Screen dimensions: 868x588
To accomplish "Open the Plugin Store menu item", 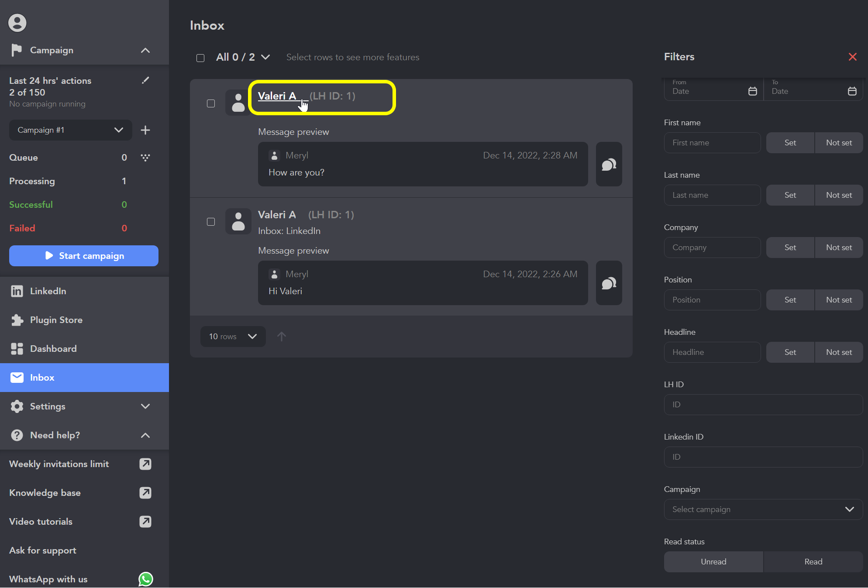I will click(x=84, y=320).
